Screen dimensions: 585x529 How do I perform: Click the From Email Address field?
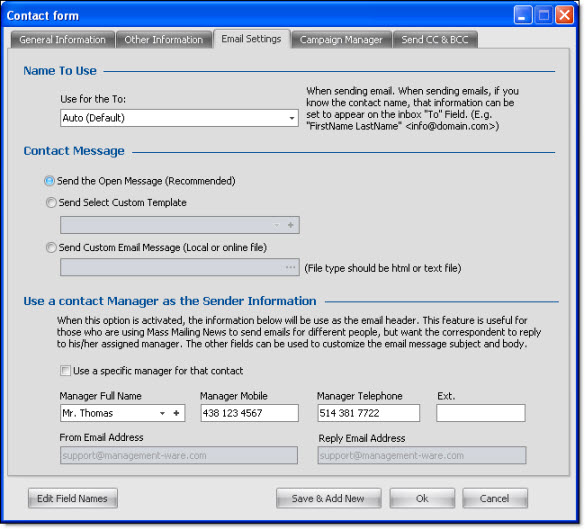pos(179,455)
